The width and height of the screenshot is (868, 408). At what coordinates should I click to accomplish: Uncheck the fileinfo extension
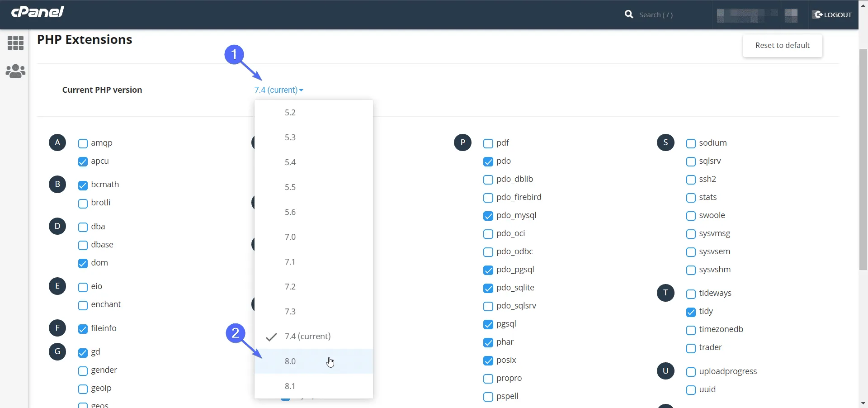tap(83, 329)
